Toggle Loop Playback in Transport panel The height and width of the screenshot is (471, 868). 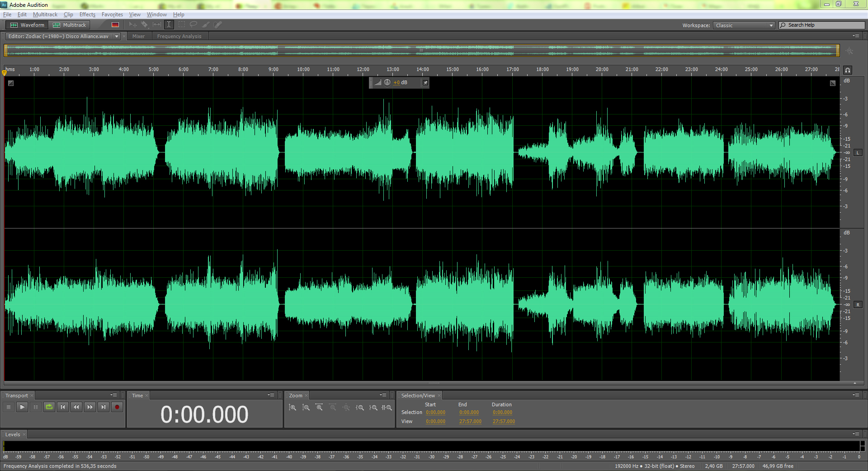click(49, 407)
